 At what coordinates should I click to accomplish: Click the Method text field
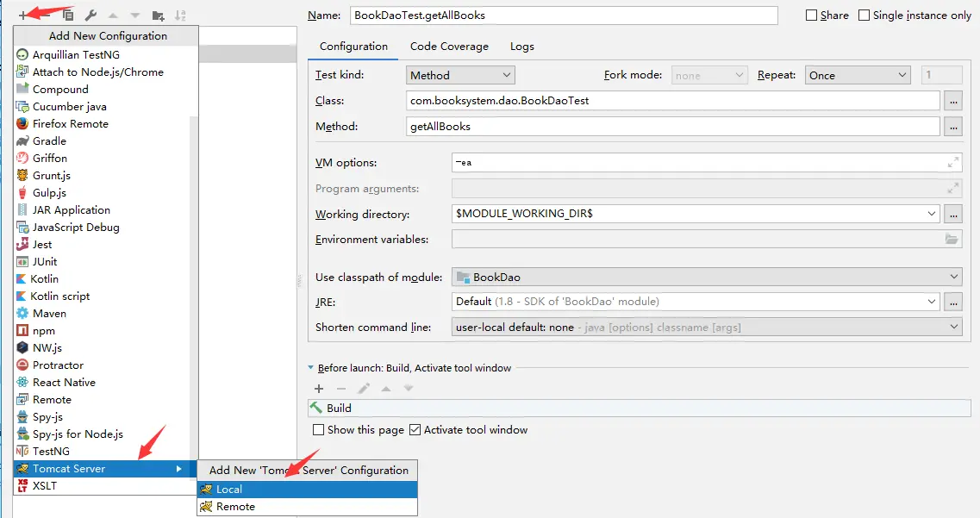(x=672, y=127)
